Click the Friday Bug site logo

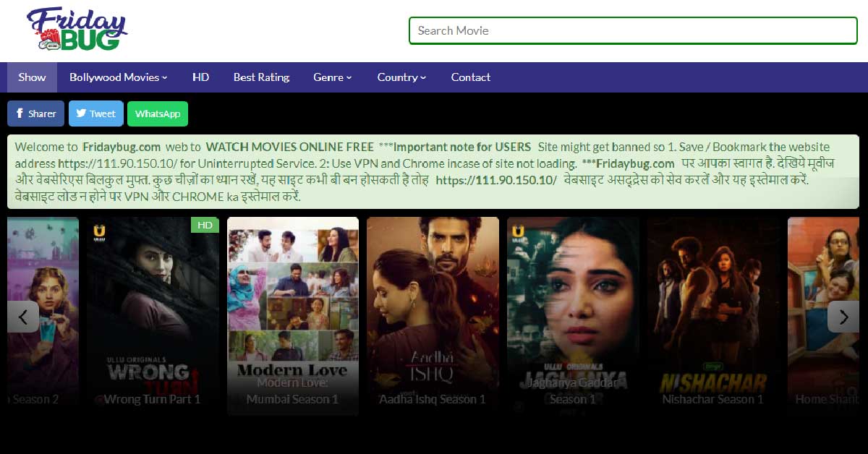click(77, 30)
